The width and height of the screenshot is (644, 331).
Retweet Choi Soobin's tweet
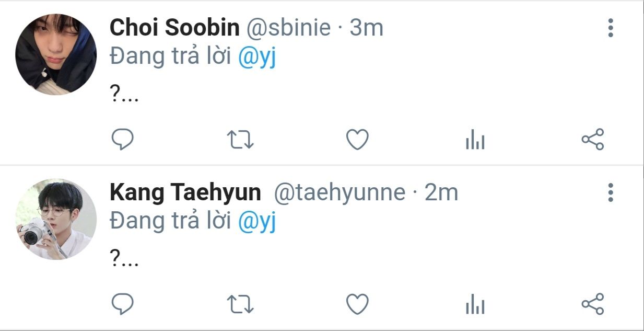coord(240,140)
